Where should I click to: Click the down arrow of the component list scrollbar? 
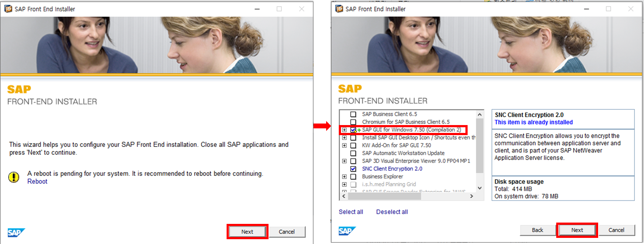click(480, 188)
